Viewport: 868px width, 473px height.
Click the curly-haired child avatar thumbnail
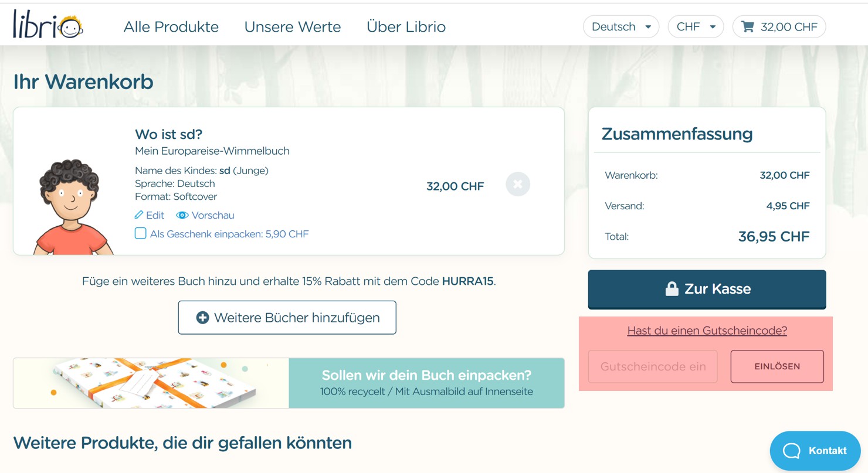coord(73,206)
